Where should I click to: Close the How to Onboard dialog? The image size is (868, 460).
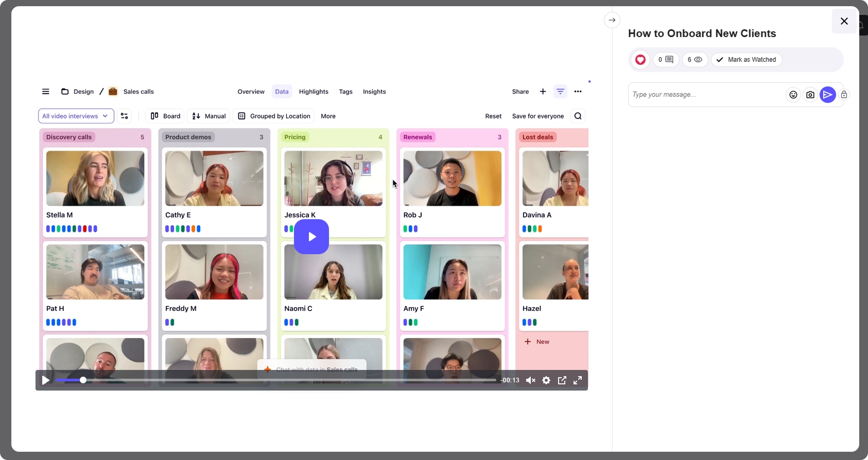pyautogui.click(x=844, y=21)
